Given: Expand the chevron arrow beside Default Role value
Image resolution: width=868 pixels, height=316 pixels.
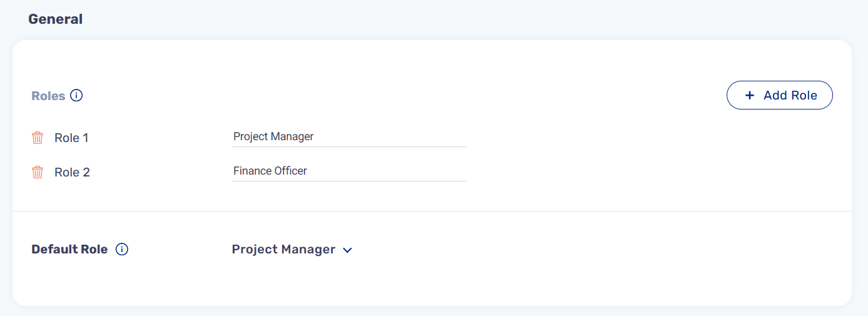Looking at the screenshot, I should 348,250.
